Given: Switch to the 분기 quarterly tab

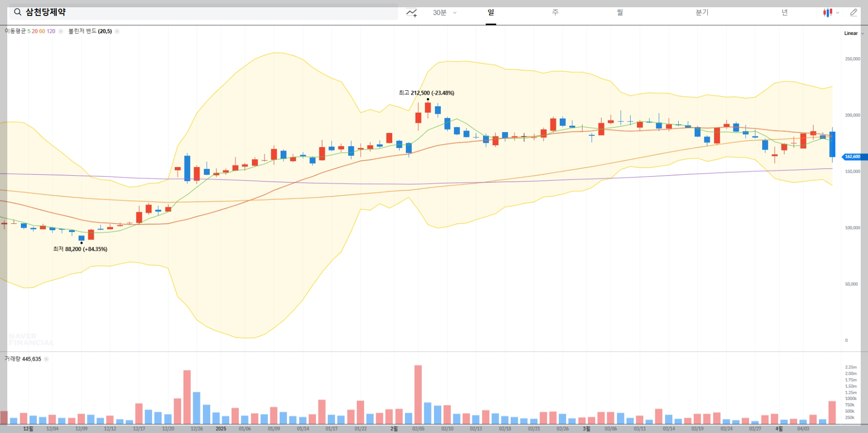Looking at the screenshot, I should coord(702,13).
